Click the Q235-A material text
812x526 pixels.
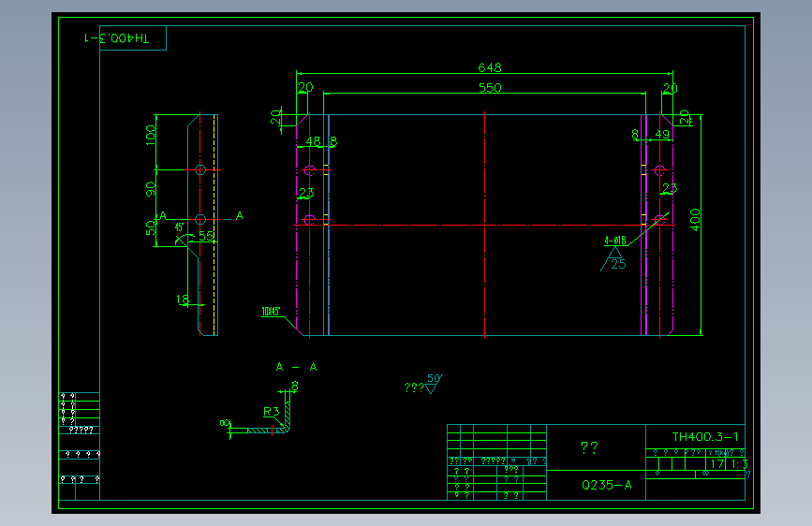[606, 485]
